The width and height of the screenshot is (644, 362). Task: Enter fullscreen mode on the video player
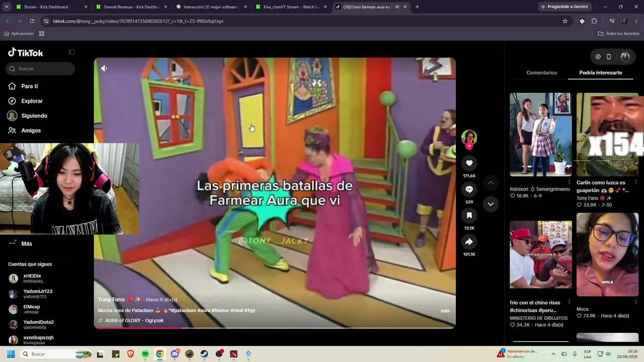[x=445, y=68]
